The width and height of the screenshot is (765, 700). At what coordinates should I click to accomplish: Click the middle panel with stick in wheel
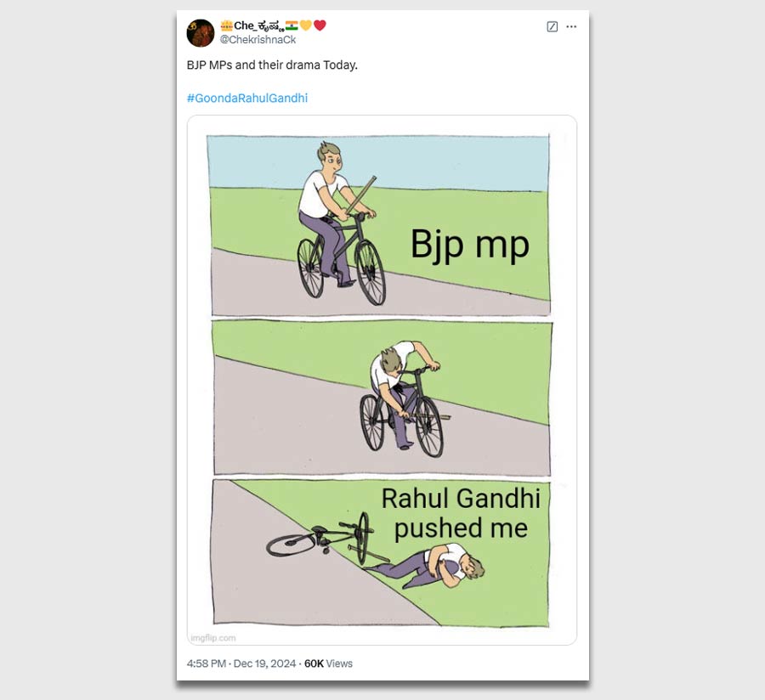[x=382, y=398]
